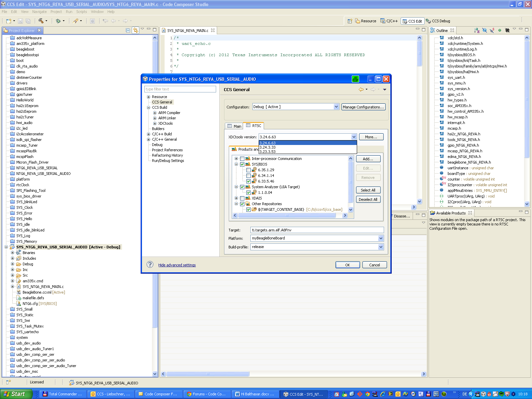Collapse the CCS Build properties node
This screenshot has height=399, width=532.
[x=148, y=107]
